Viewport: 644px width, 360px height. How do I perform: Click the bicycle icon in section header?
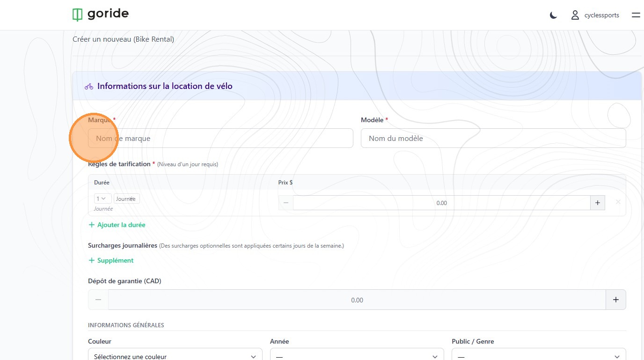pos(89,87)
